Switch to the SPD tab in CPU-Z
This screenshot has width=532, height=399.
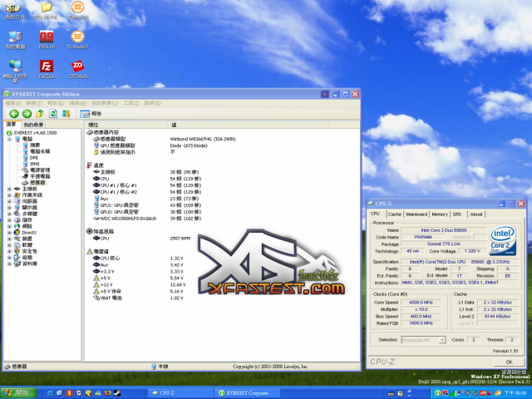(457, 214)
